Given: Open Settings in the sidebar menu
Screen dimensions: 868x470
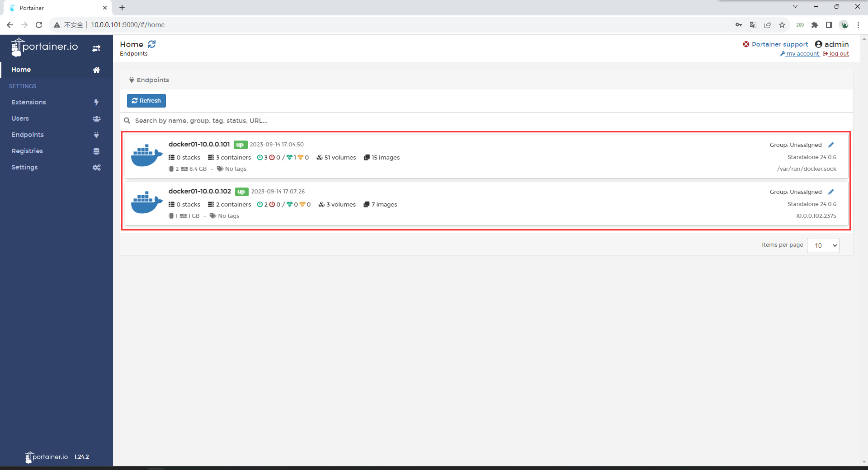Looking at the screenshot, I should 57,167.
